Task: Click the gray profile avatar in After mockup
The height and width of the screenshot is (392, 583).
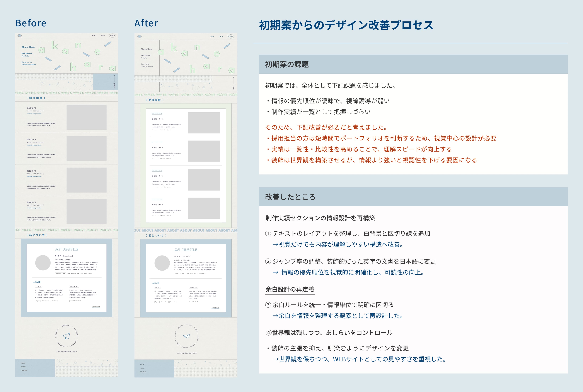Action: pos(162,263)
